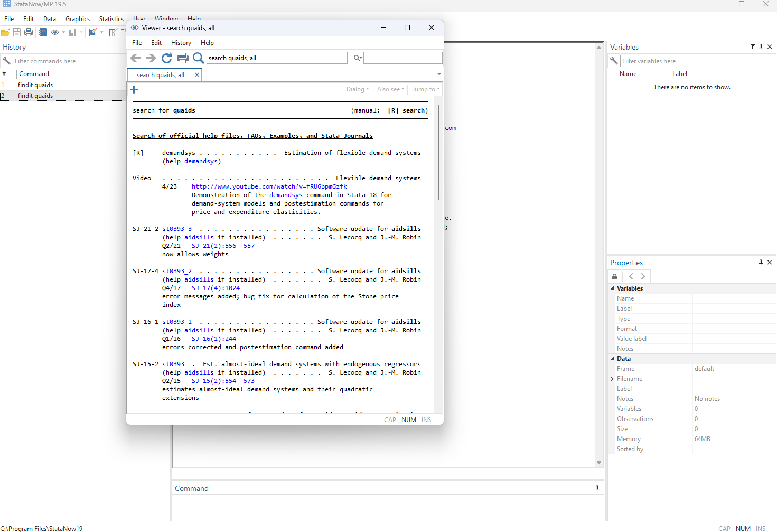Expand the Filename property row

[612, 379]
